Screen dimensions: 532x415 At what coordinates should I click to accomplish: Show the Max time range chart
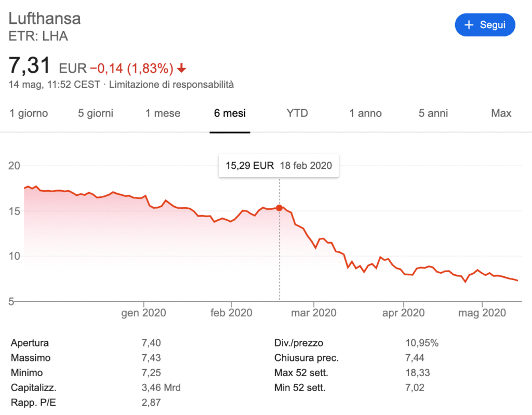coord(501,113)
